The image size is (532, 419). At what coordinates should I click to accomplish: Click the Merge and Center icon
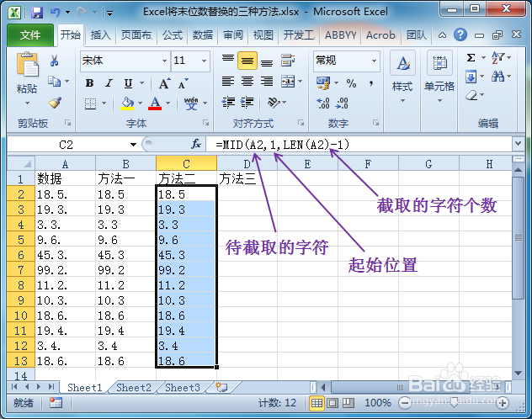click(288, 82)
